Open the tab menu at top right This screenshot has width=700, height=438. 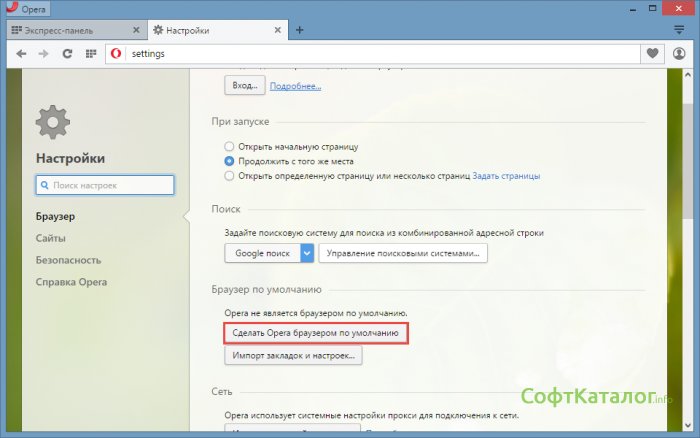click(x=679, y=30)
